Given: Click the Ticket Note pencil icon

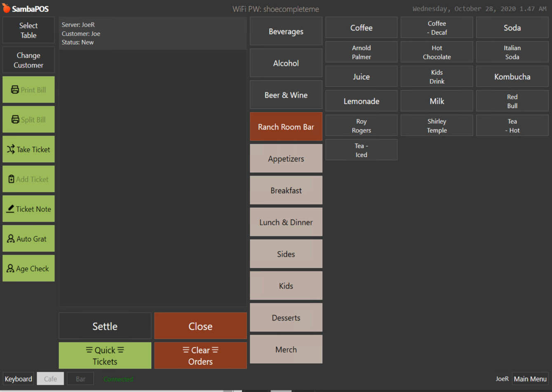Looking at the screenshot, I should pyautogui.click(x=10, y=209).
